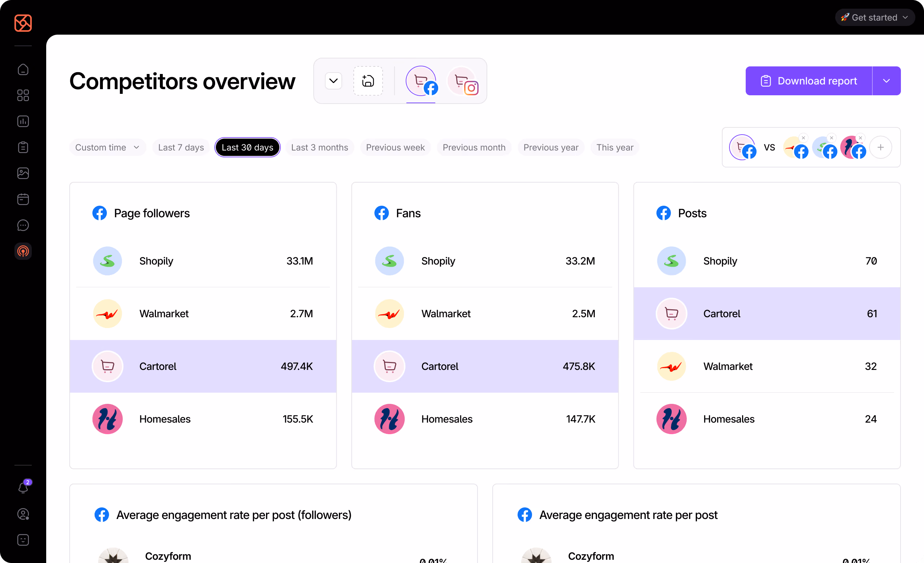Open notifications bell with badge 2

click(x=23, y=488)
